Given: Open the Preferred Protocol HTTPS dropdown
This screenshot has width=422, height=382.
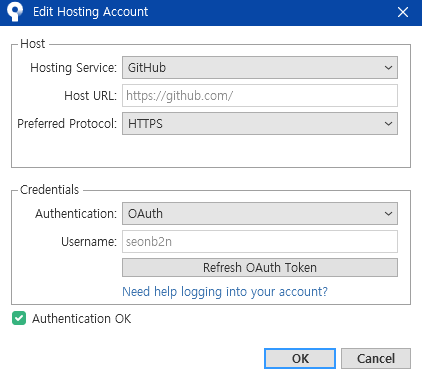Looking at the screenshot, I should click(x=260, y=124).
